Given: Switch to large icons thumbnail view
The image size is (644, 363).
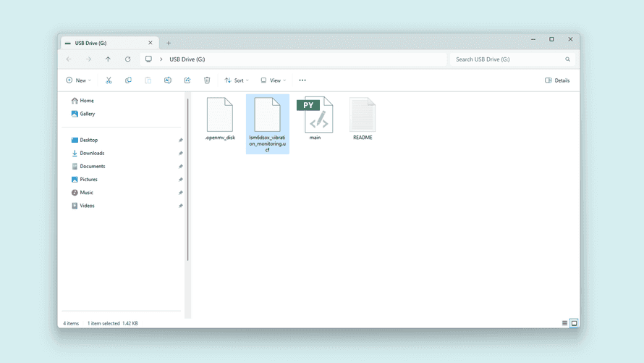Looking at the screenshot, I should point(574,323).
